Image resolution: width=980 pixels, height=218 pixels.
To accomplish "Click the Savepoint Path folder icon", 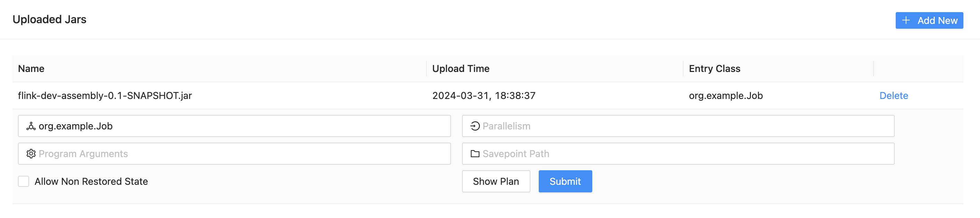I will point(474,154).
